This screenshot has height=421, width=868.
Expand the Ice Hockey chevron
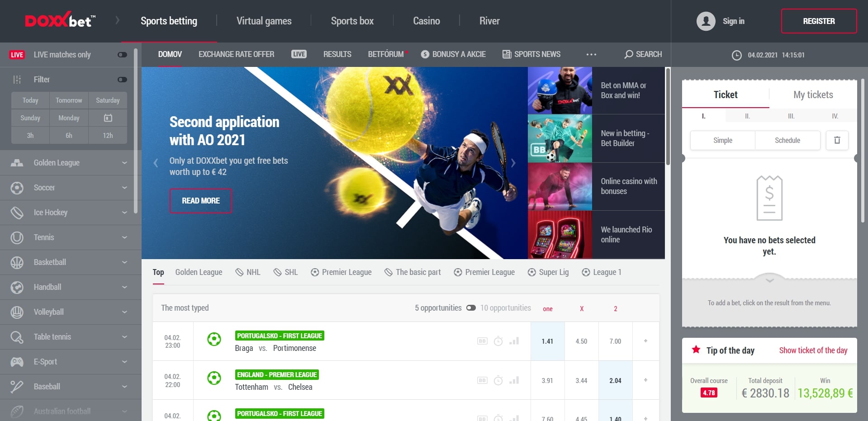pyautogui.click(x=124, y=213)
